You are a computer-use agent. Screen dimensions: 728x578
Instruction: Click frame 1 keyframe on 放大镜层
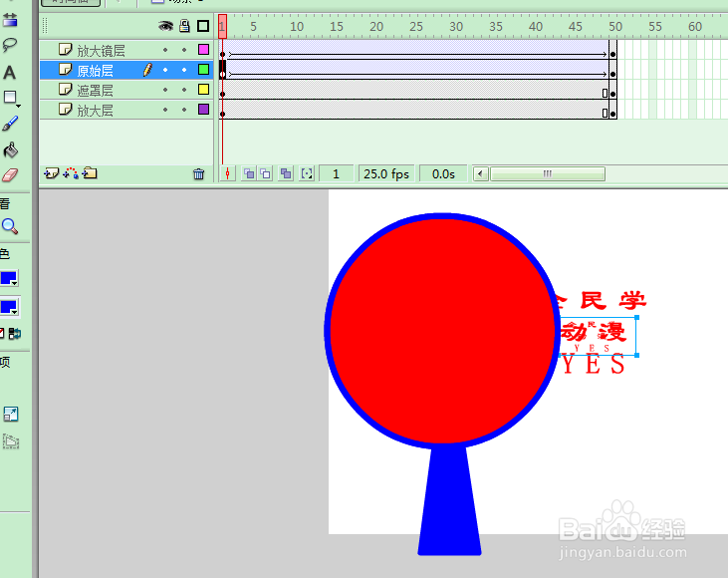pos(222,50)
